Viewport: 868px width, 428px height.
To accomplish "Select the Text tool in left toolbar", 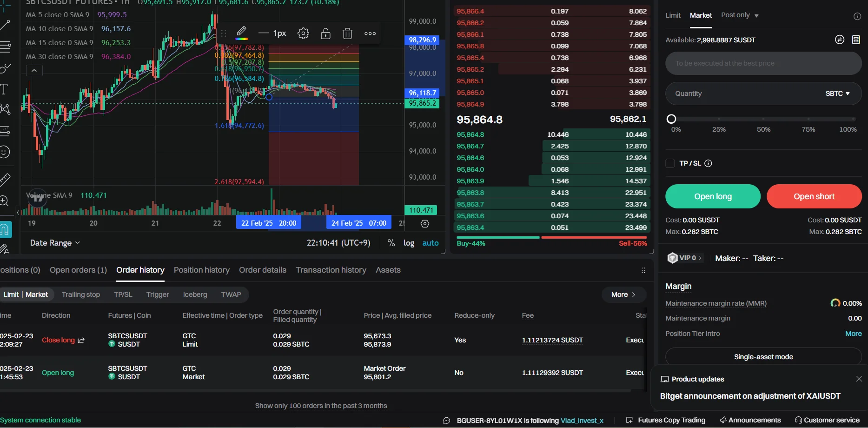I will coord(4,89).
